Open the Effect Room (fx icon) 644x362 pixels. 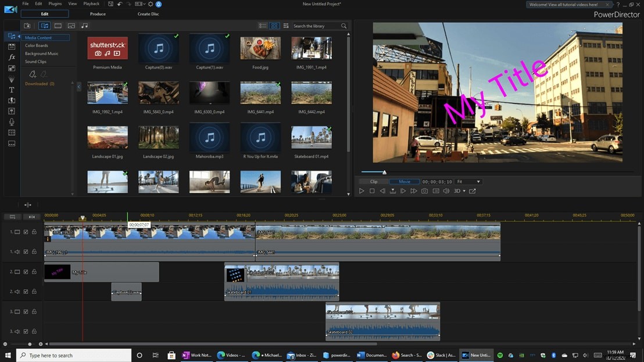(11, 56)
